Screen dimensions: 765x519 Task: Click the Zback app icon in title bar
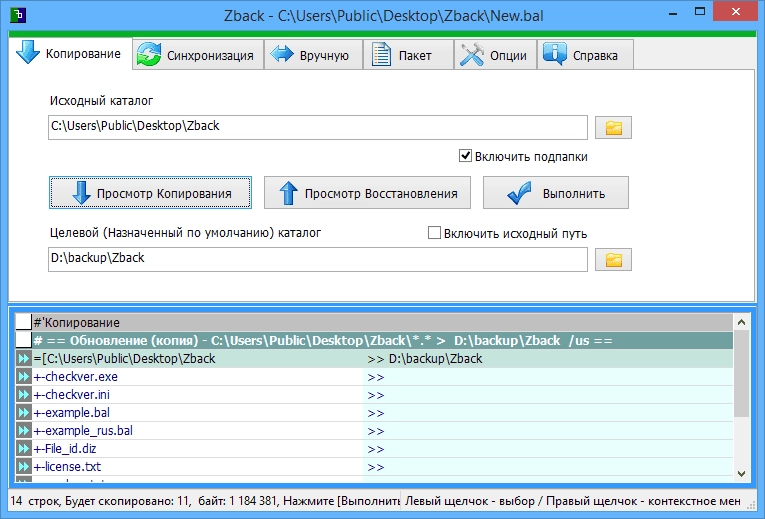coord(18,15)
